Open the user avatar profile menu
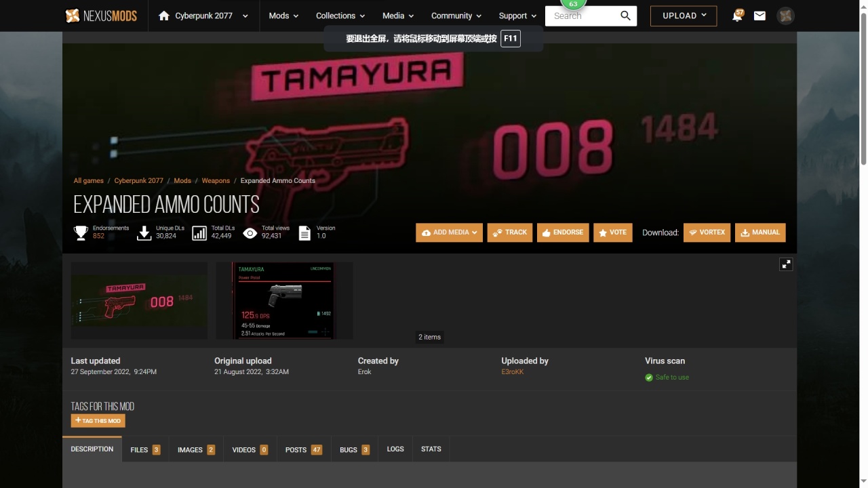This screenshot has width=868, height=488. pyautogui.click(x=785, y=16)
